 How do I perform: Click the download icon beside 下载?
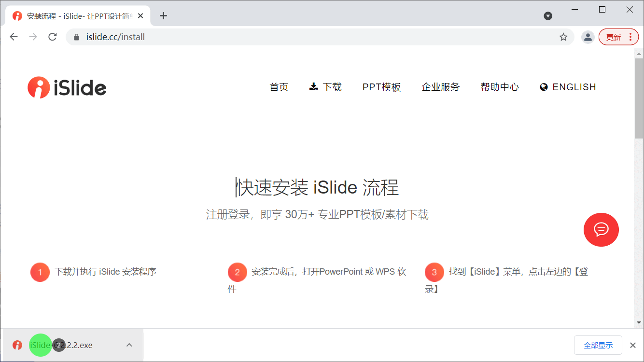pyautogui.click(x=314, y=87)
